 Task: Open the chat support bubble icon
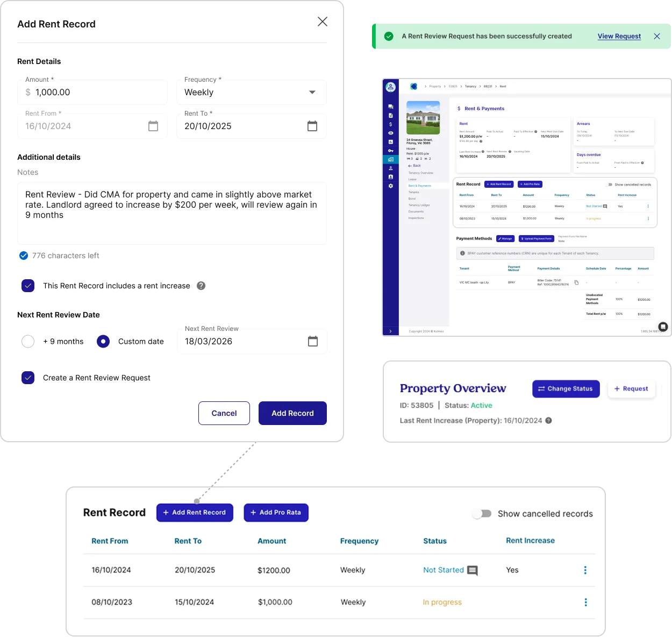[x=663, y=327]
